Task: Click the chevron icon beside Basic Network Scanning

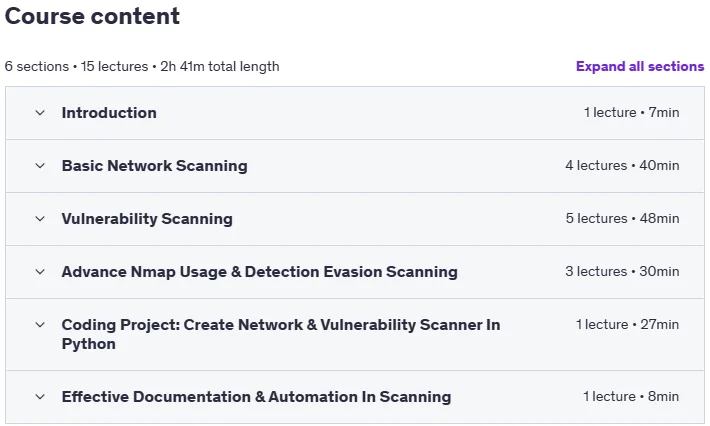Action: pos(40,166)
